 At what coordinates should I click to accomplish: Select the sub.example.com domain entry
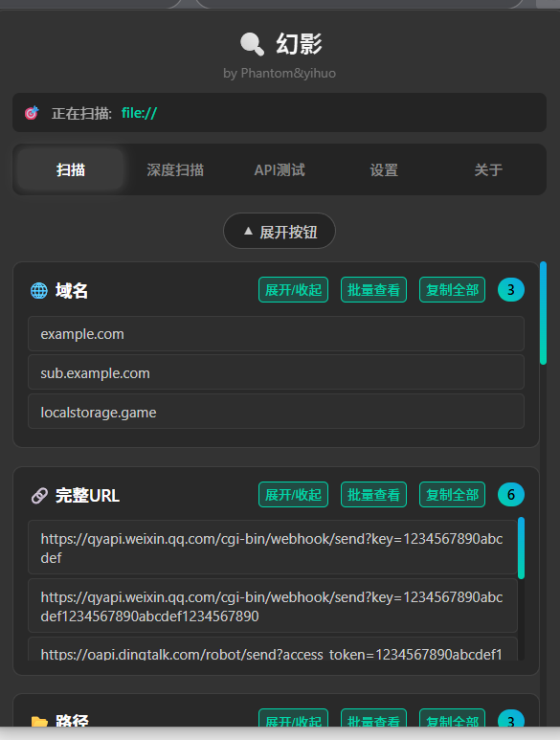(x=276, y=372)
